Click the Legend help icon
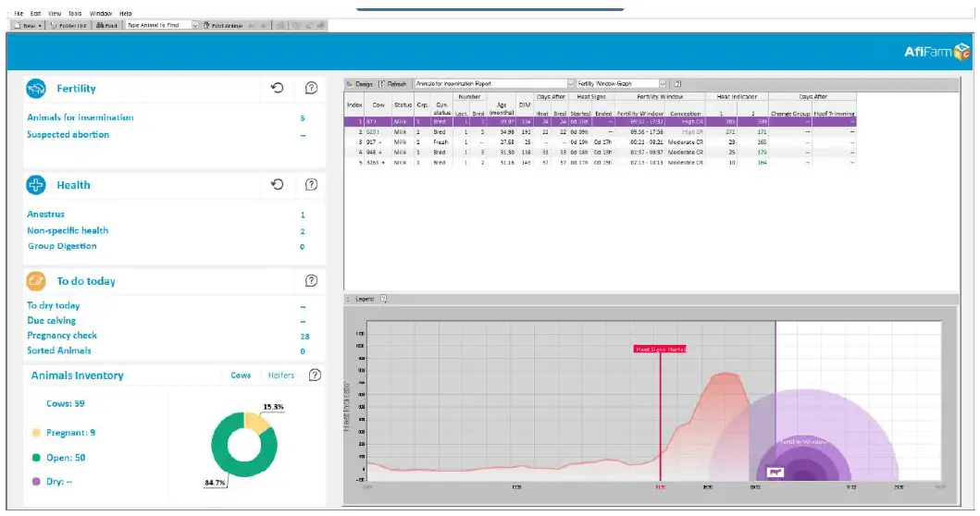Viewport: 980px width, 516px height. click(383, 299)
